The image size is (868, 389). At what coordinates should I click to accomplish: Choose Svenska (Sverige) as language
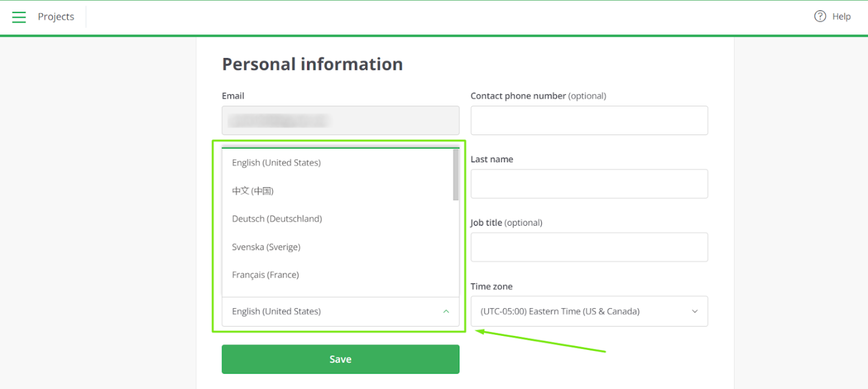click(x=266, y=247)
